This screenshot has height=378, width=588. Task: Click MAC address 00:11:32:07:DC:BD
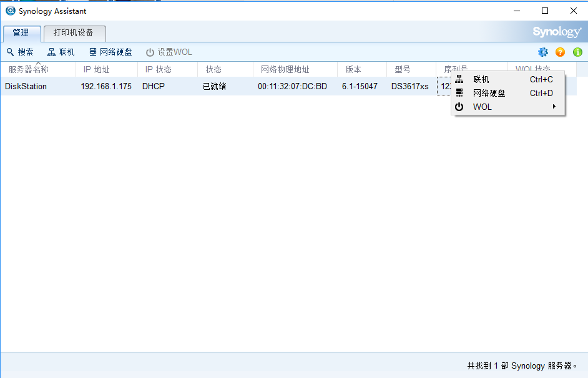(293, 87)
